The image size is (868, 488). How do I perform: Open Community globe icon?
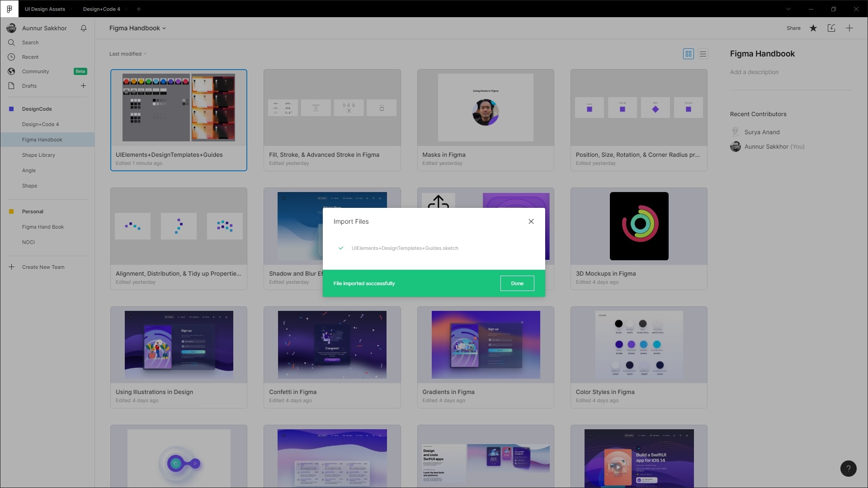pos(11,71)
